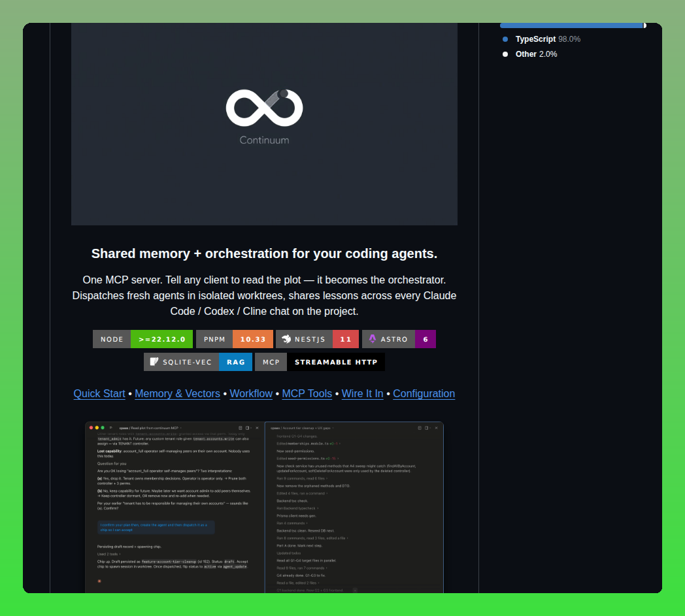Image resolution: width=685 pixels, height=616 pixels.
Task: Click the NestJS 11 badge
Action: pos(317,339)
